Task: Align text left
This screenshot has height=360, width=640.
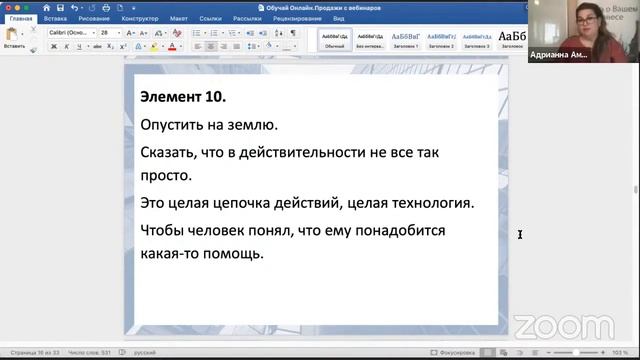Action: [198, 47]
